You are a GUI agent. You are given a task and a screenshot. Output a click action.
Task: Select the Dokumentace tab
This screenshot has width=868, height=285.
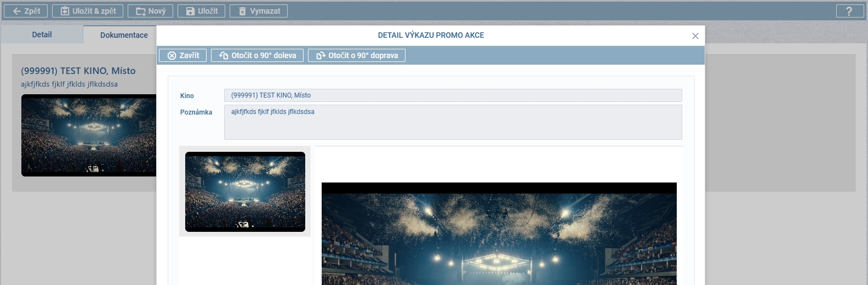[124, 35]
